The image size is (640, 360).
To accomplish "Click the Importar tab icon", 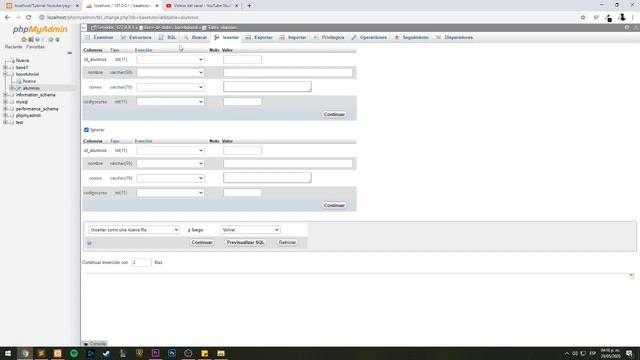I will click(282, 38).
